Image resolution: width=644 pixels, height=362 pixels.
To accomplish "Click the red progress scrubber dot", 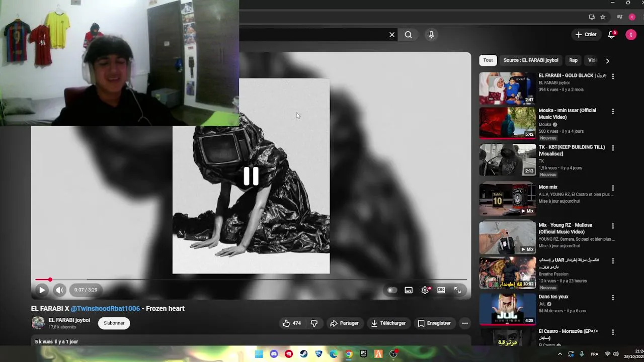I will point(50,280).
